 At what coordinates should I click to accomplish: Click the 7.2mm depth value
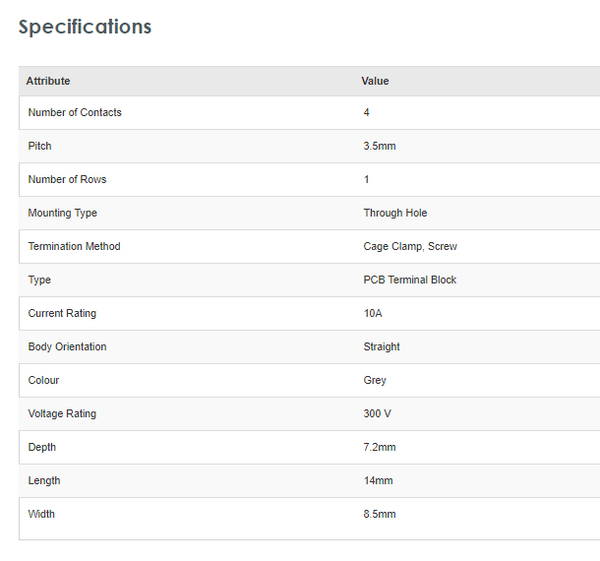click(x=379, y=448)
